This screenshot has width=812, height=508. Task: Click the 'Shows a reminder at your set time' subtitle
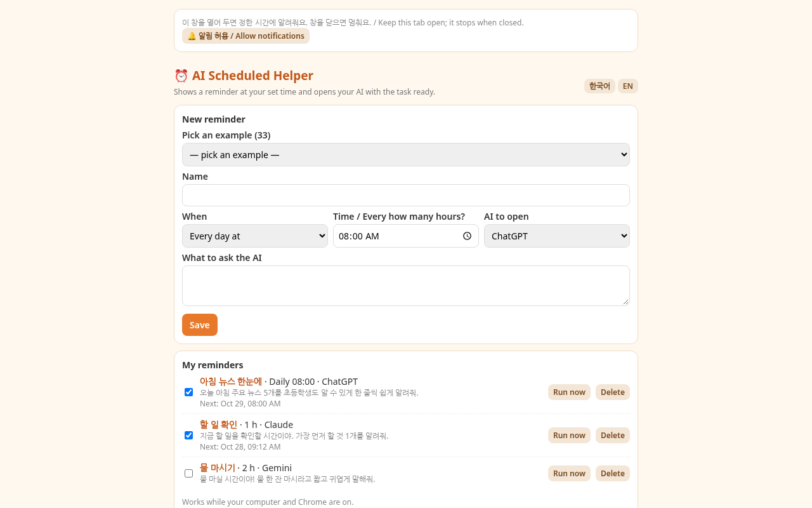tap(304, 91)
